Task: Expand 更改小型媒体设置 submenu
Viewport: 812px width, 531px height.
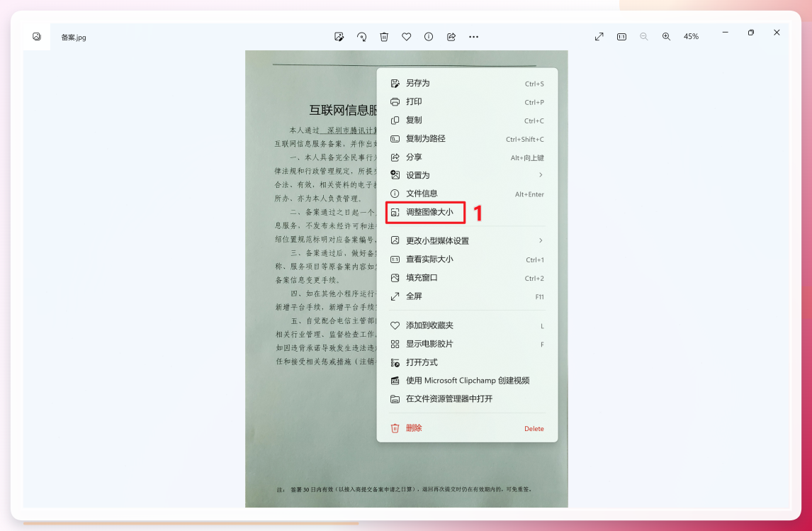Action: click(x=467, y=241)
